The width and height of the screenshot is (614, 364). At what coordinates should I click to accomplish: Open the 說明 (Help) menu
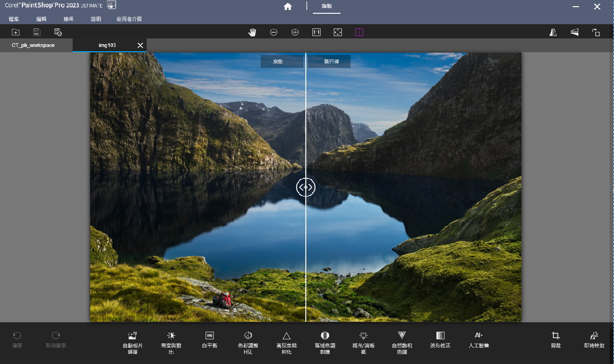96,19
